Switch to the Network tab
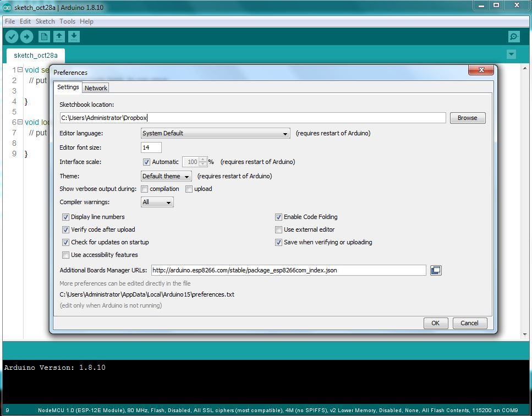 pos(96,87)
